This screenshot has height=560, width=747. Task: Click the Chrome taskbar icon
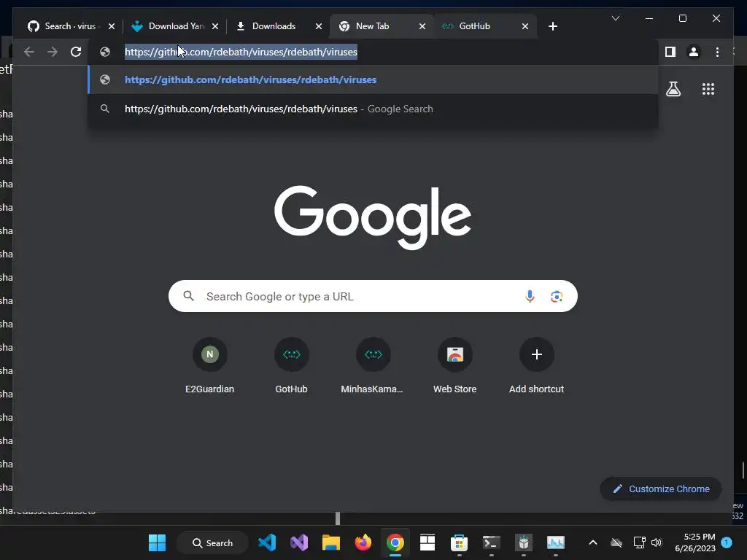(x=395, y=542)
